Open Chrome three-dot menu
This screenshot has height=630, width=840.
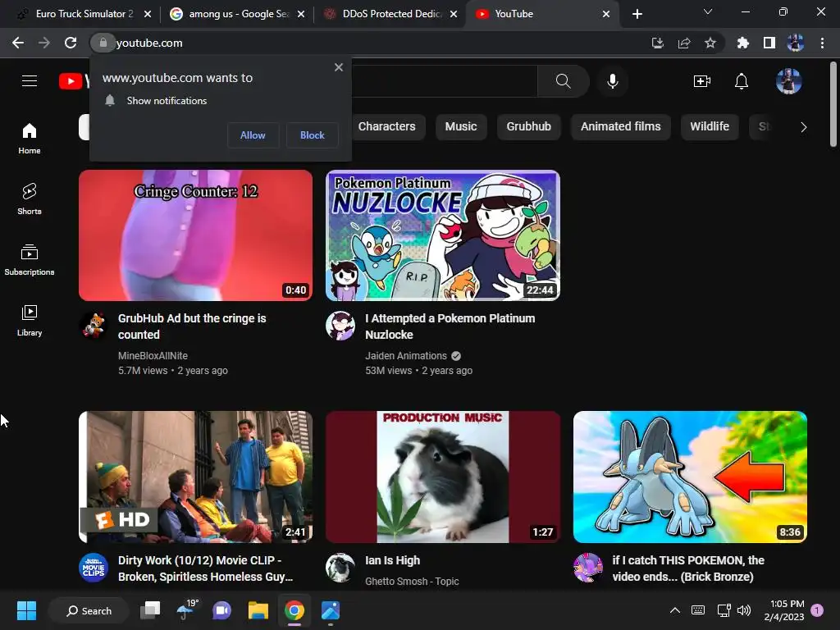click(822, 43)
